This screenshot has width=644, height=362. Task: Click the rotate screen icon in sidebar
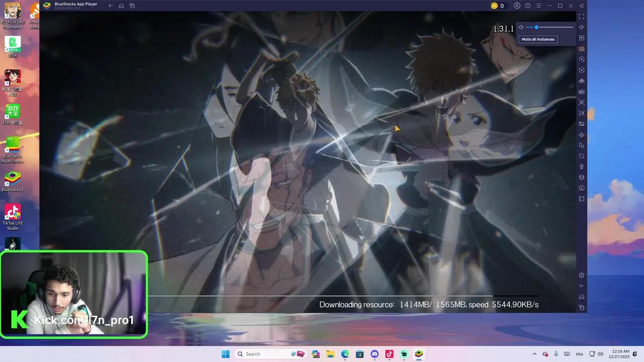pyautogui.click(x=582, y=156)
